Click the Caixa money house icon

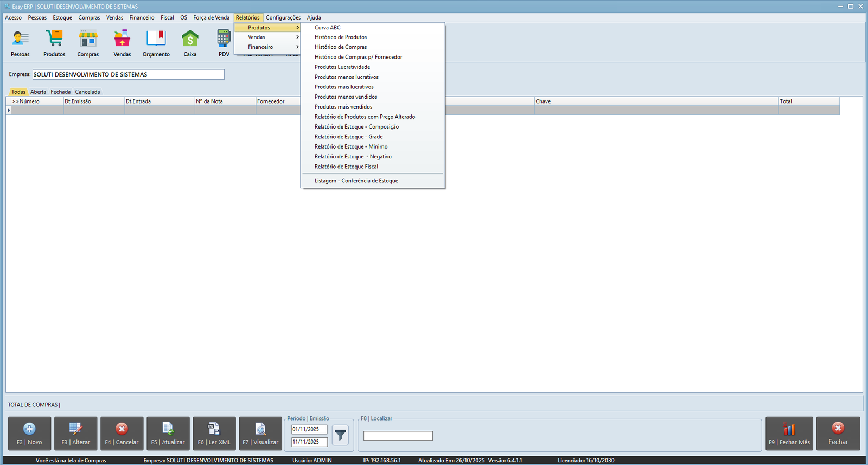[x=190, y=39]
